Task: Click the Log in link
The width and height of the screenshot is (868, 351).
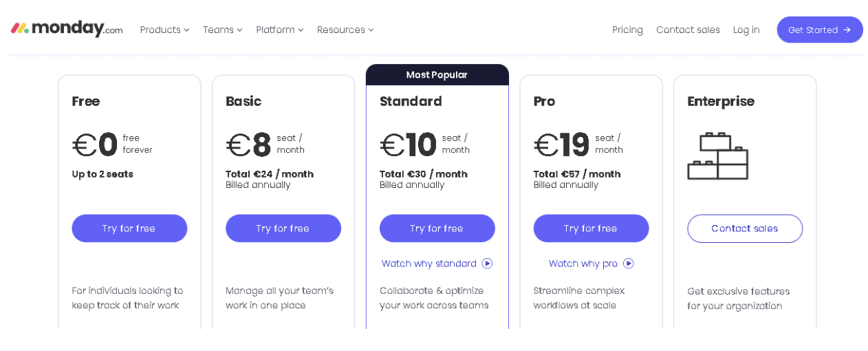Action: coord(746,30)
